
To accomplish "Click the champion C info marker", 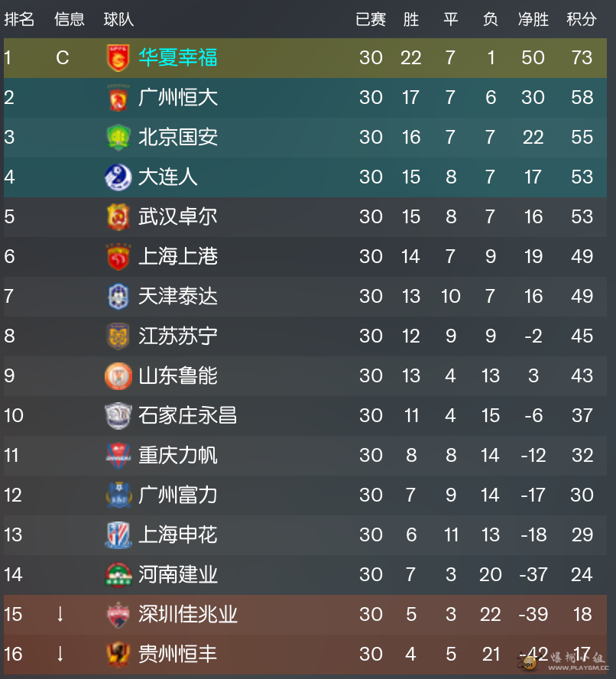I will tap(63, 57).
